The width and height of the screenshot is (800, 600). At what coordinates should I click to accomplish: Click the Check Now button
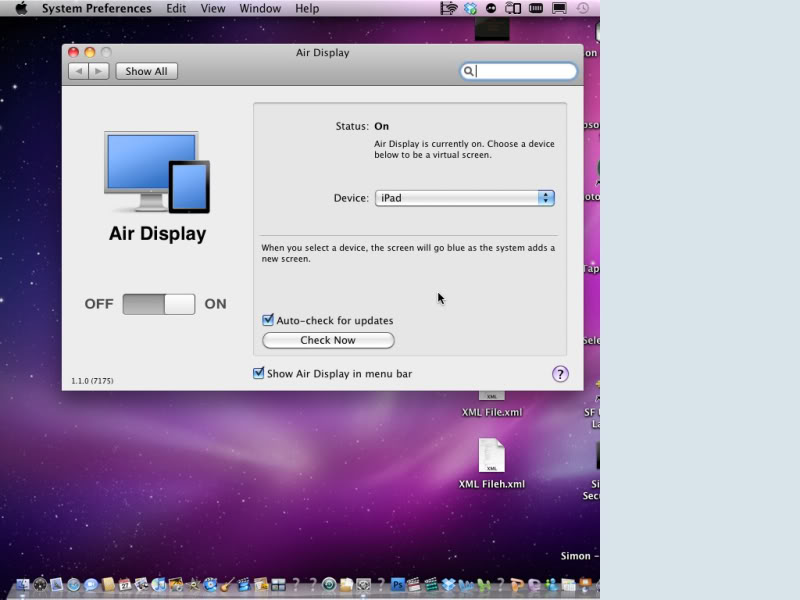(x=328, y=340)
